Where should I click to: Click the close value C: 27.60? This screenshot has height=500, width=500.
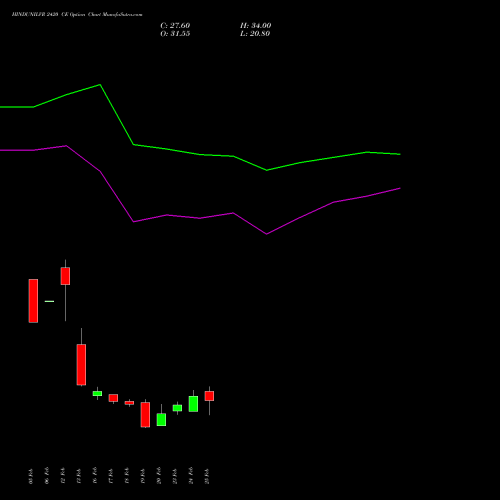(175, 26)
